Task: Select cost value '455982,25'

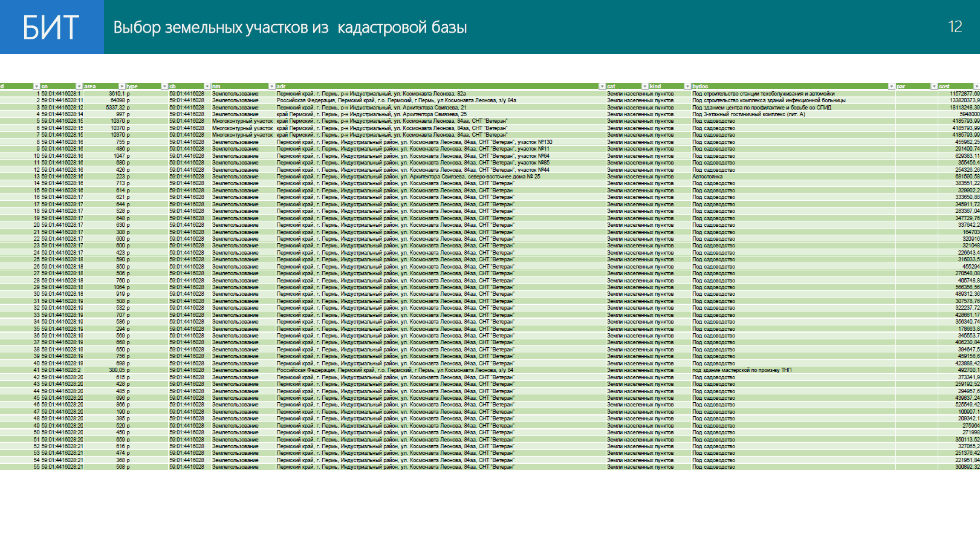Action: tap(967, 142)
